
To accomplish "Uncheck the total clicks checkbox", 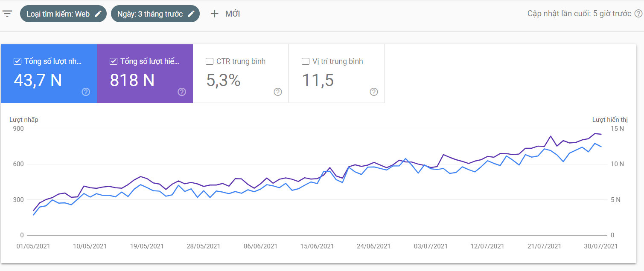I will [x=17, y=61].
